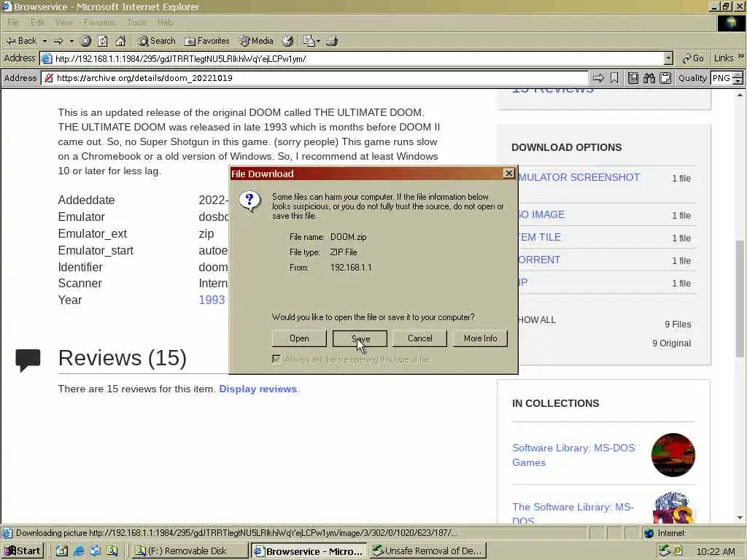Viewport: 747px width, 560px height.
Task: Click Cancel in File Download dialog
Action: [419, 338]
